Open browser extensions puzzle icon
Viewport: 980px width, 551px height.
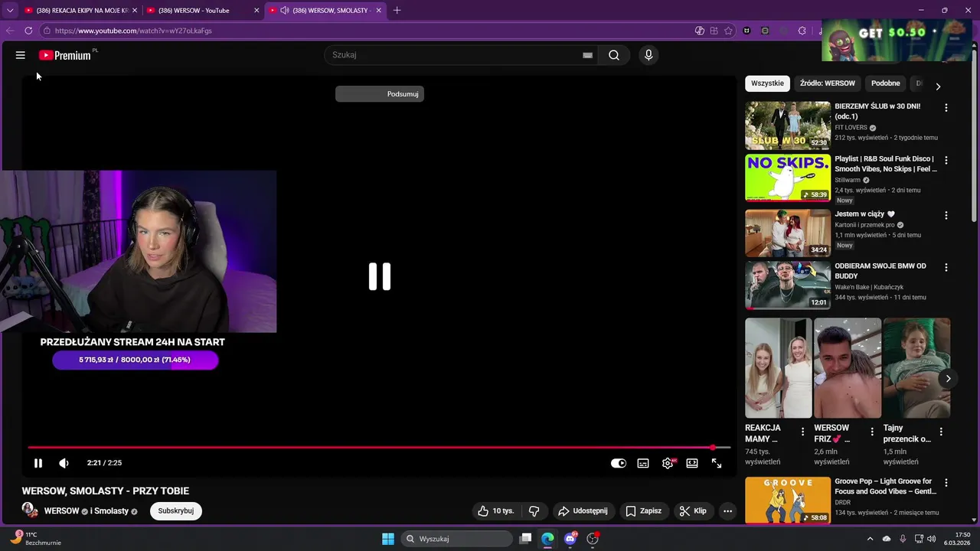[x=802, y=31]
